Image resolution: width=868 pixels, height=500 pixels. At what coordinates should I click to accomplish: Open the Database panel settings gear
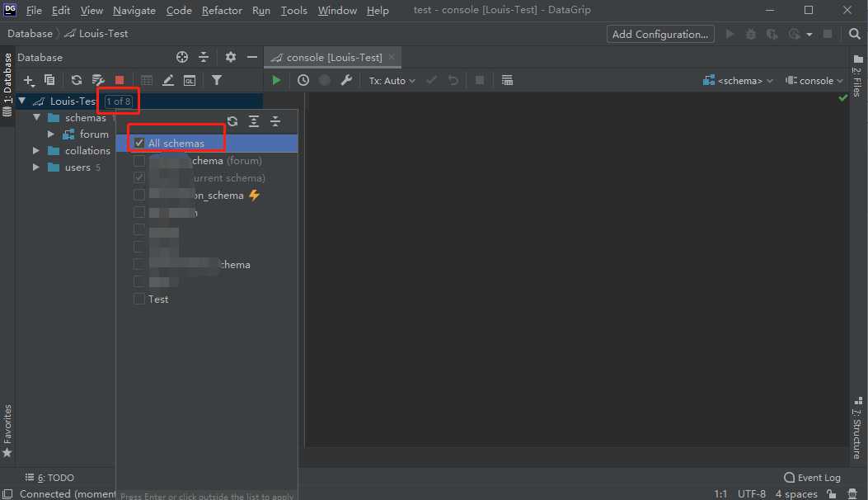(x=231, y=57)
